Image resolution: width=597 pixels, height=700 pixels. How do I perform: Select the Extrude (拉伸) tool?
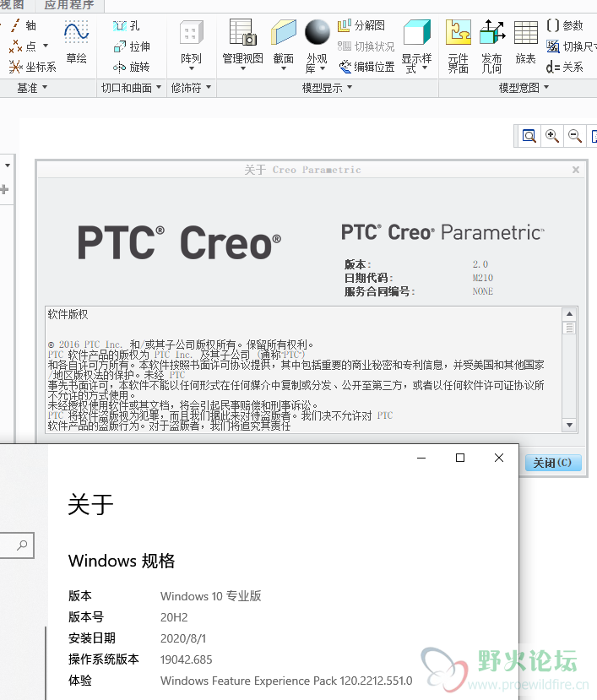click(x=132, y=46)
